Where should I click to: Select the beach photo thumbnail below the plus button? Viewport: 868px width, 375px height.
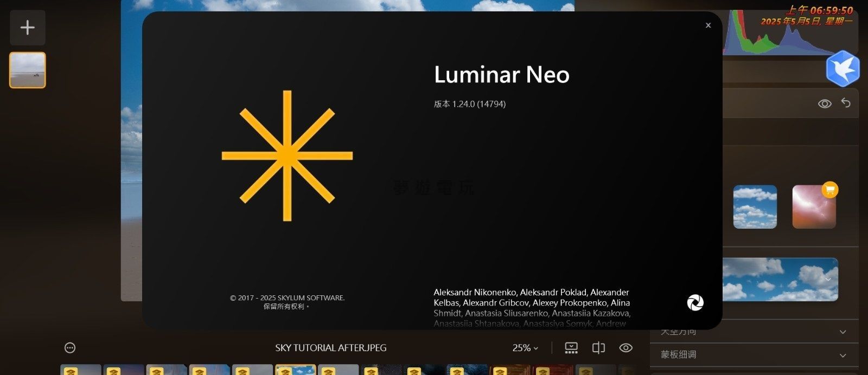click(x=28, y=70)
